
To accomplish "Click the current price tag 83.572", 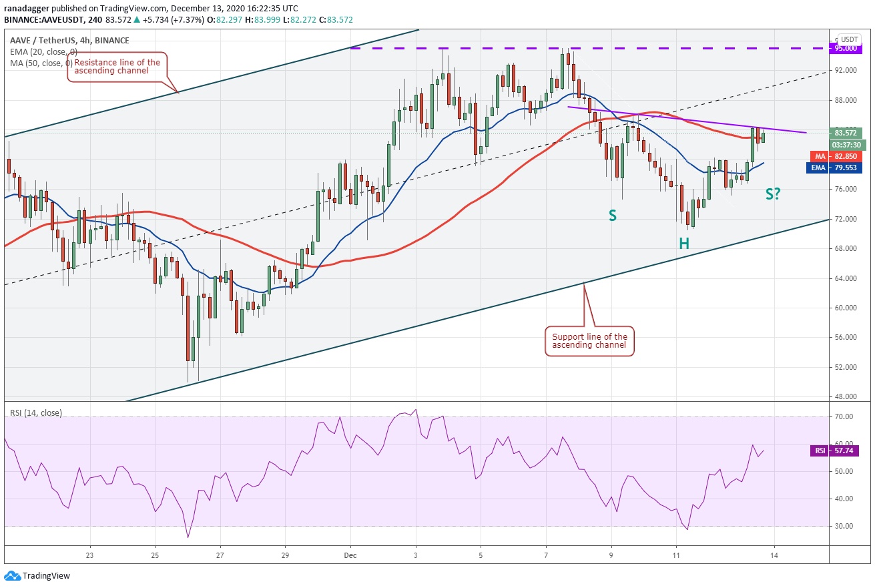I will pyautogui.click(x=847, y=132).
